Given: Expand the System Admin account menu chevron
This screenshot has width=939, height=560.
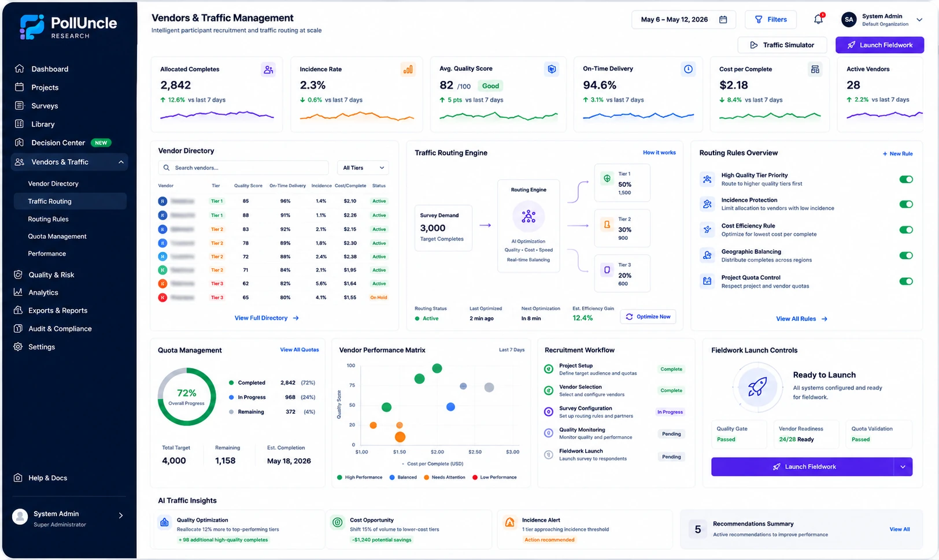Looking at the screenshot, I should 919,20.
